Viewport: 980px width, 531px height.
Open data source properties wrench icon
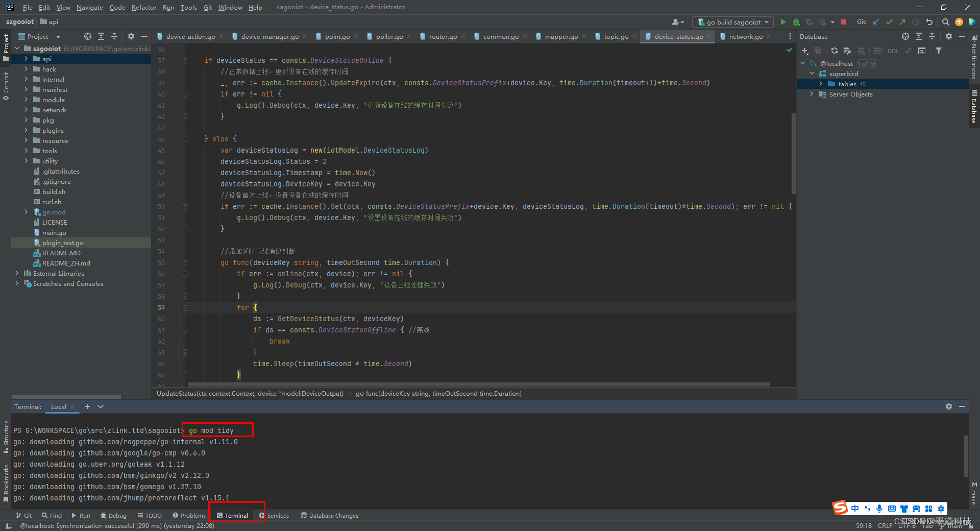[847, 51]
